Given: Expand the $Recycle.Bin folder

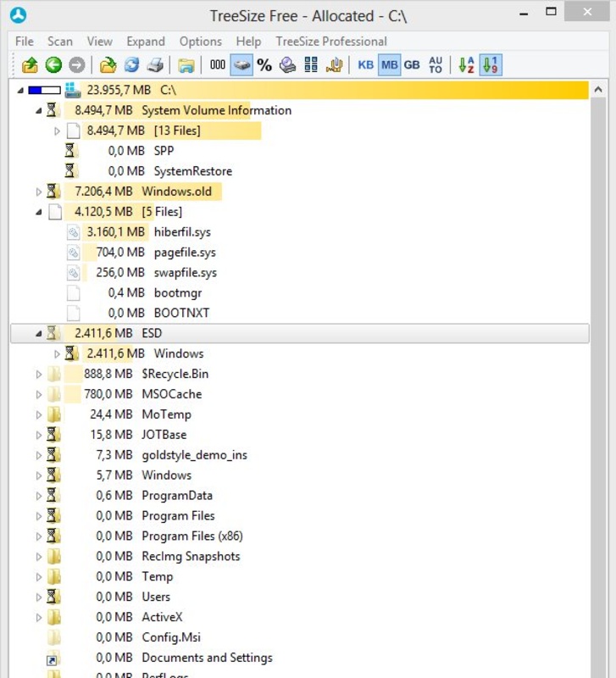Looking at the screenshot, I should [x=38, y=374].
